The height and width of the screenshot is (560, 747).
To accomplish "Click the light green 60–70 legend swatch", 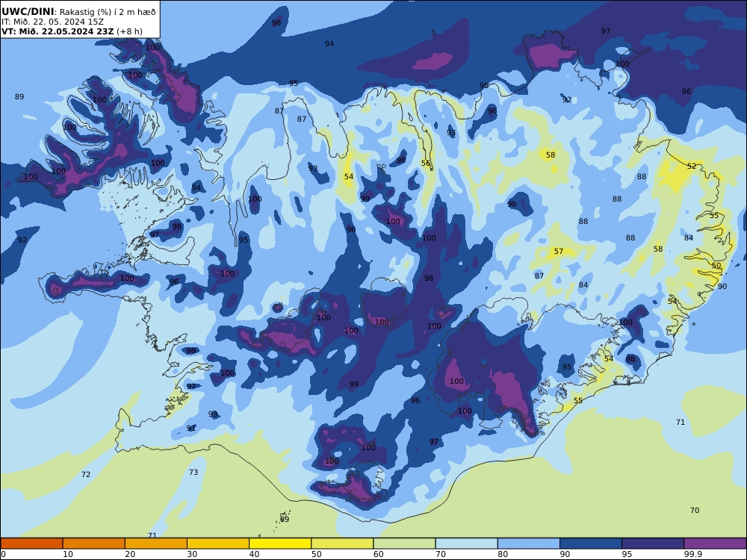I will (x=404, y=544).
